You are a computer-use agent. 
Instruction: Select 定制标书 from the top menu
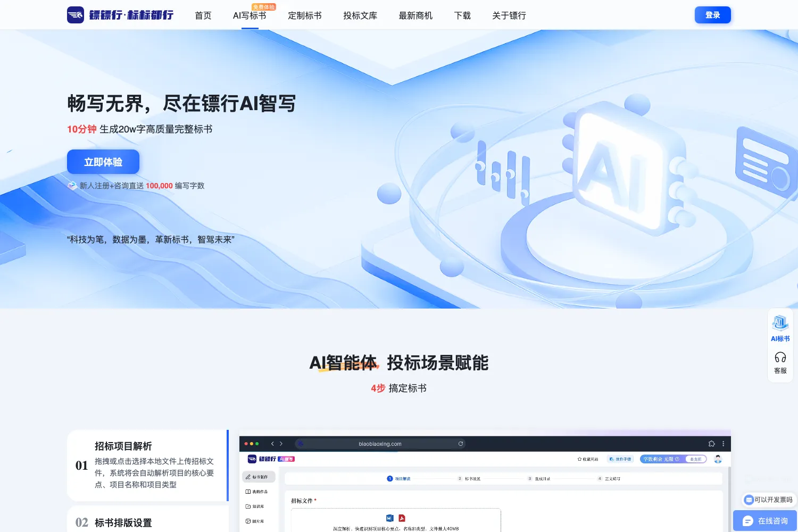(305, 15)
